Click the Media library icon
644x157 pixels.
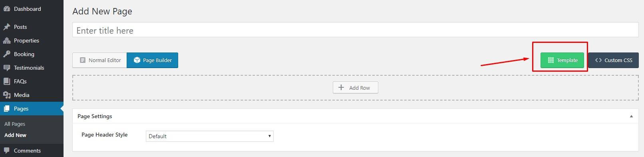click(6, 95)
